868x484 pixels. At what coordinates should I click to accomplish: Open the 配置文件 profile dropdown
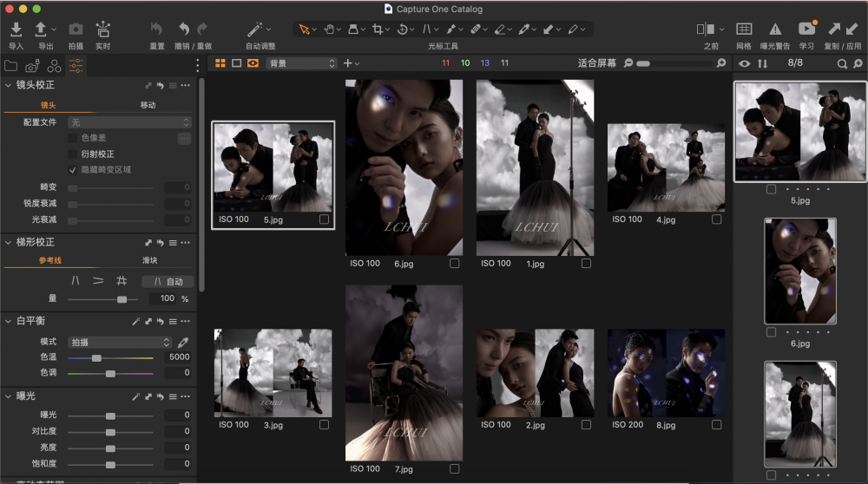pyautogui.click(x=129, y=122)
